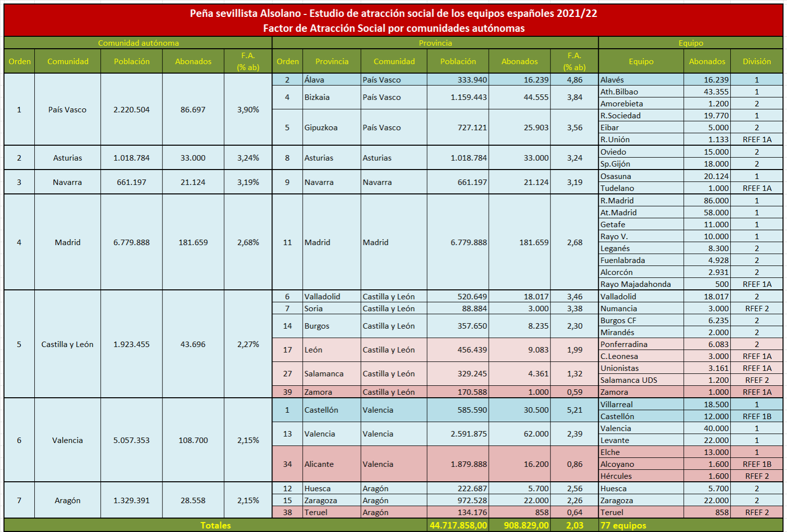Click the team cell 'Alcoyano'
Screen dimensions: 787x532
[x=641, y=464]
